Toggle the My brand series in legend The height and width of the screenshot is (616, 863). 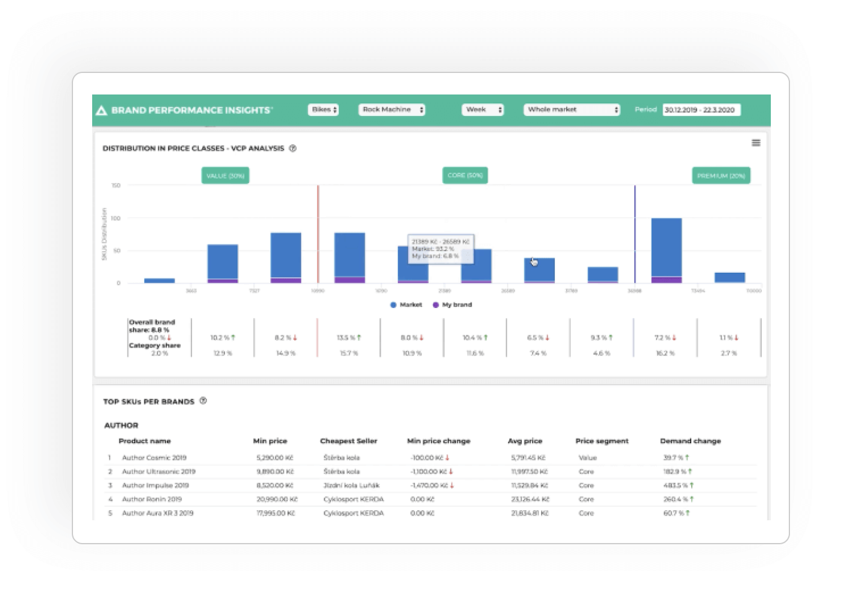point(452,305)
